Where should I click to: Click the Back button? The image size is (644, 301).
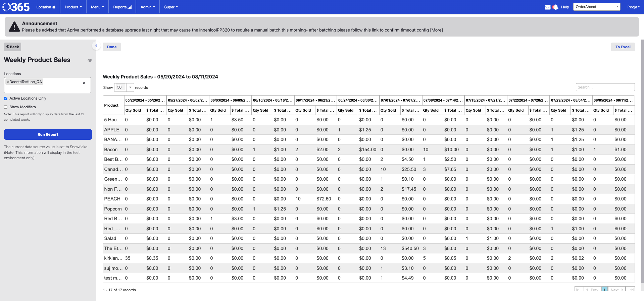(12, 47)
